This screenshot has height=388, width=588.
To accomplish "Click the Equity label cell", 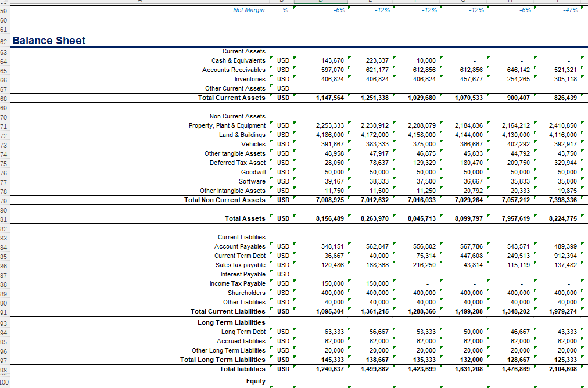I will [x=256, y=381].
